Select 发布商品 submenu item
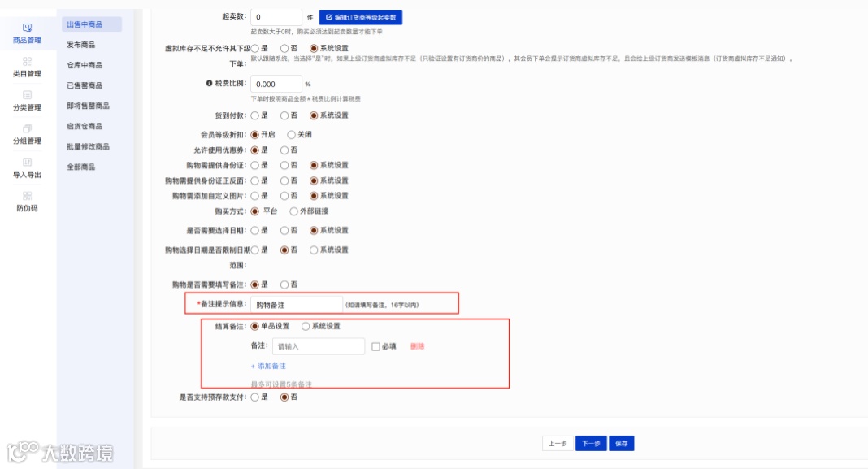The width and height of the screenshot is (868, 469). point(80,44)
